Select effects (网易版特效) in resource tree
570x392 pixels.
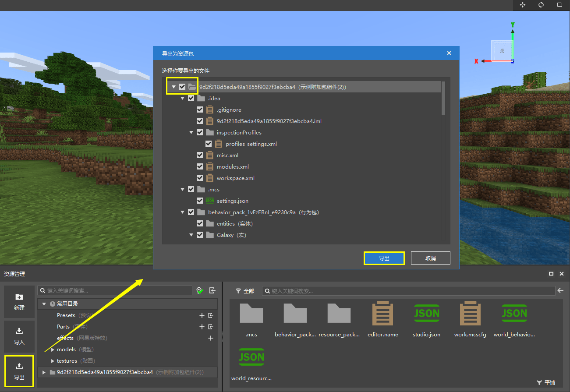pyautogui.click(x=82, y=338)
